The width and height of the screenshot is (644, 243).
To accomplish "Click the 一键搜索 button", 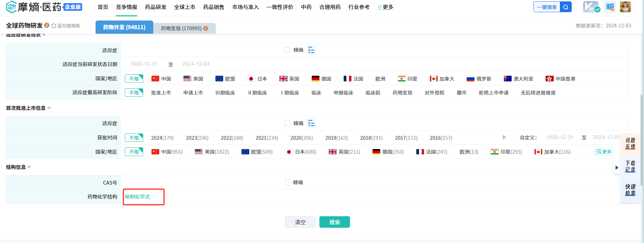I will pos(547,7).
